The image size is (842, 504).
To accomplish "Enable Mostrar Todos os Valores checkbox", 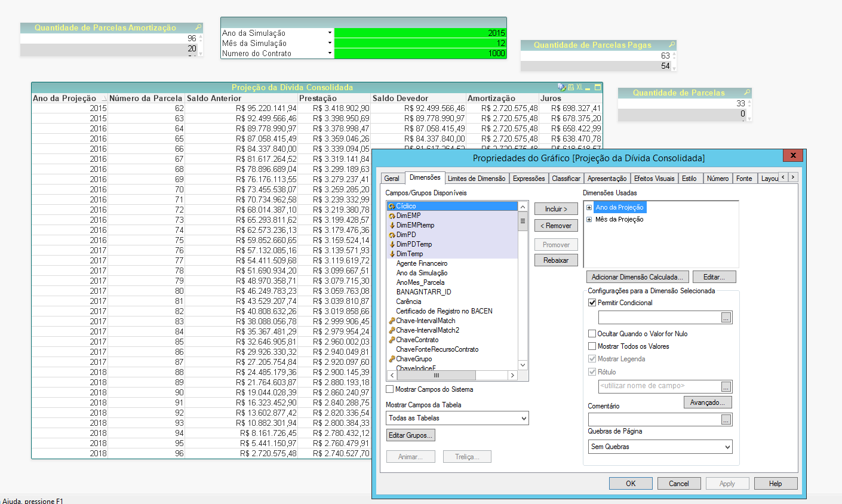I will pos(592,346).
